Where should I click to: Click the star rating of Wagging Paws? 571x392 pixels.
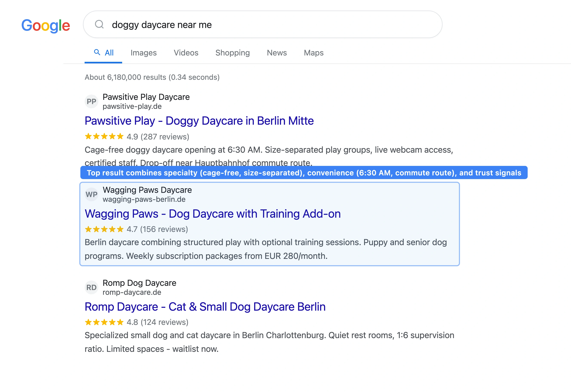(104, 229)
